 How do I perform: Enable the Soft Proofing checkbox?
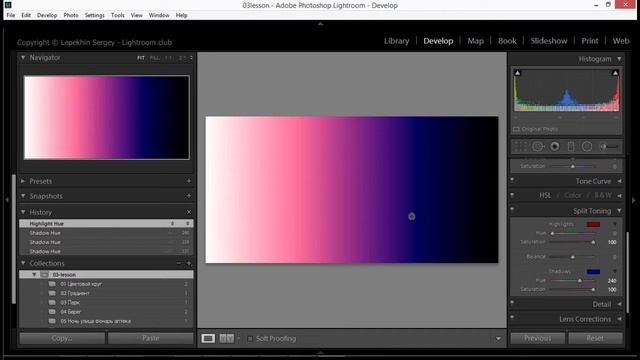click(250, 338)
